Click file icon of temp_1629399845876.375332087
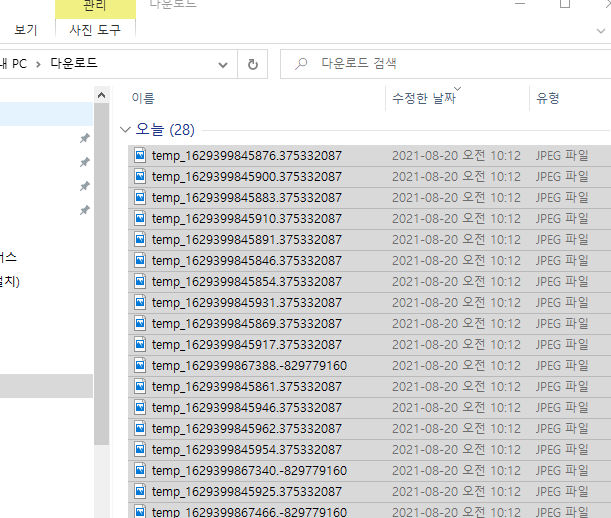 pyautogui.click(x=140, y=155)
